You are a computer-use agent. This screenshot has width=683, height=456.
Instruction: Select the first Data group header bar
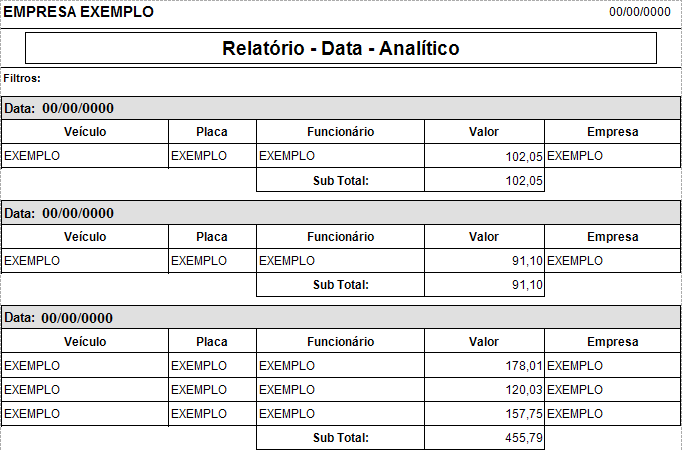(x=341, y=108)
